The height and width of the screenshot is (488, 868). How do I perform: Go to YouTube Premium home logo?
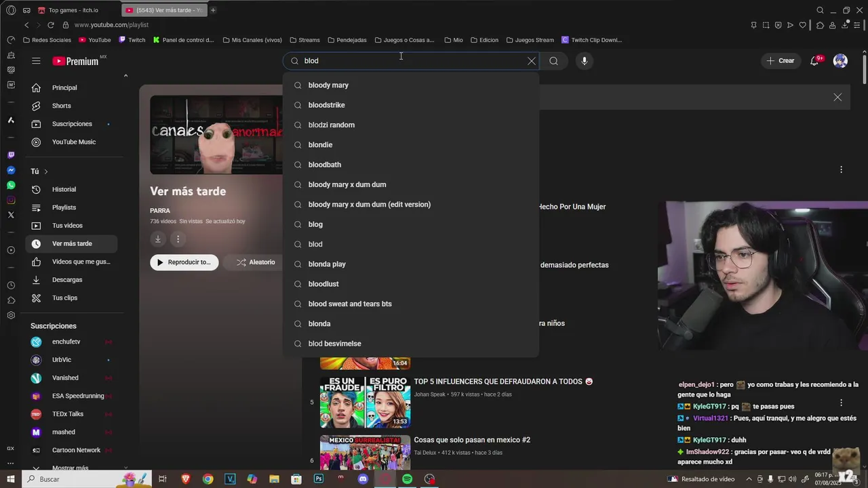pos(76,61)
